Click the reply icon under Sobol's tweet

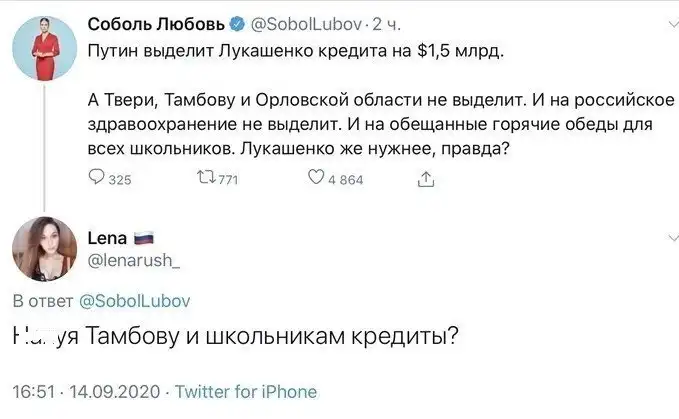click(97, 179)
